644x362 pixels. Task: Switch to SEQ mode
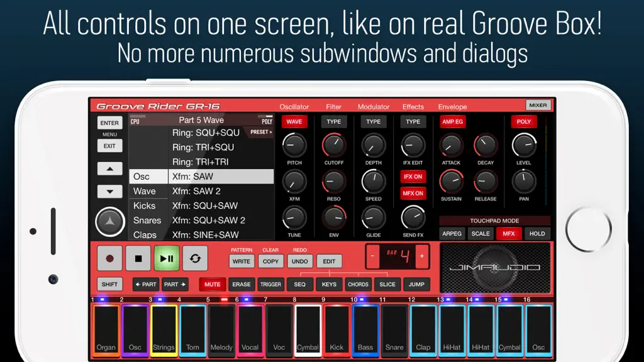[300, 285]
